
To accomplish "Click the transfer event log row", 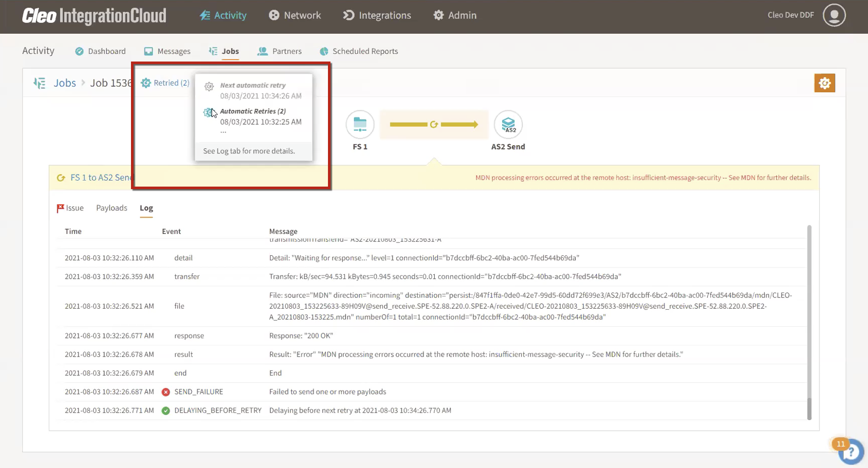I will (x=431, y=276).
